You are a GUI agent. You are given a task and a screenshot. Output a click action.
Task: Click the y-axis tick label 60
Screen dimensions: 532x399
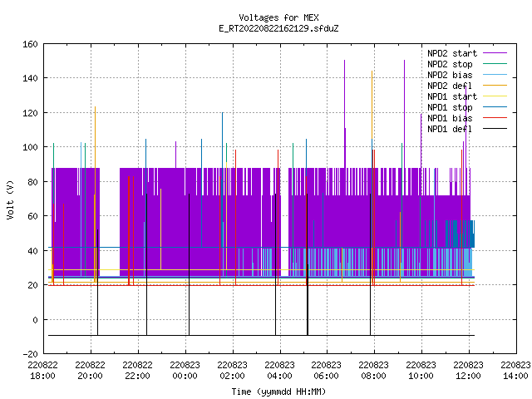click(32, 216)
